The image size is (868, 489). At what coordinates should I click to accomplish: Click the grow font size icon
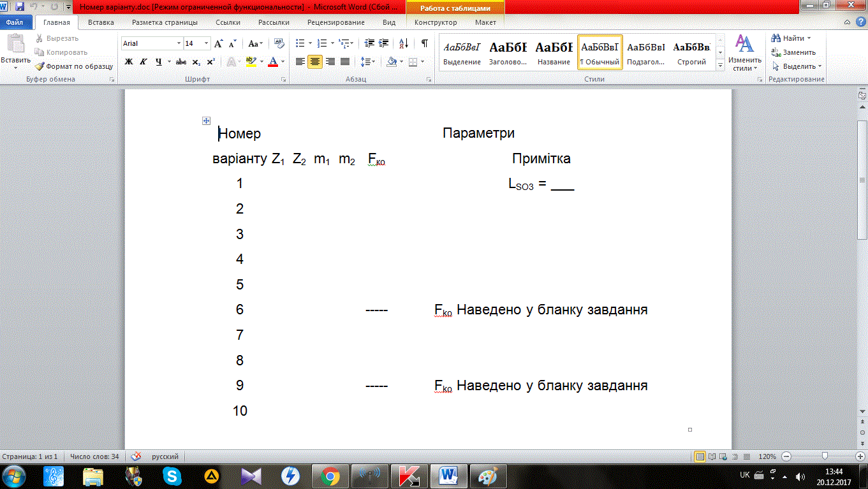click(219, 43)
